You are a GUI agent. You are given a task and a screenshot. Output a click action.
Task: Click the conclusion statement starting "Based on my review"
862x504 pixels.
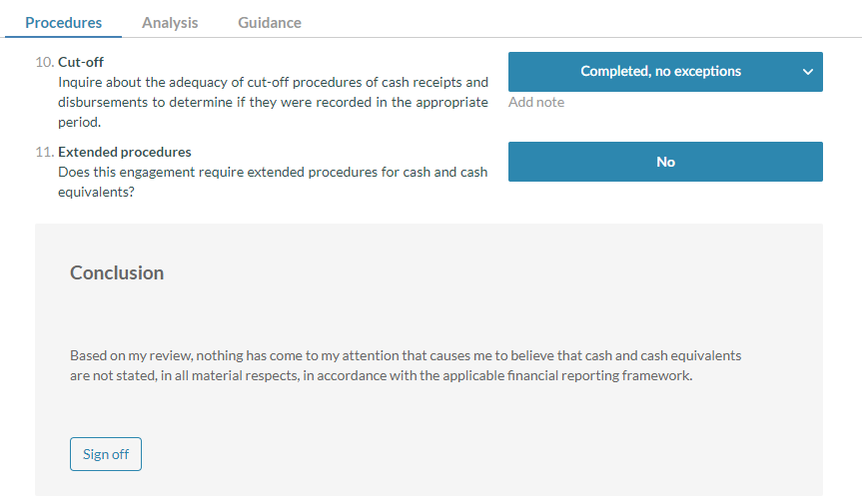[x=405, y=365]
